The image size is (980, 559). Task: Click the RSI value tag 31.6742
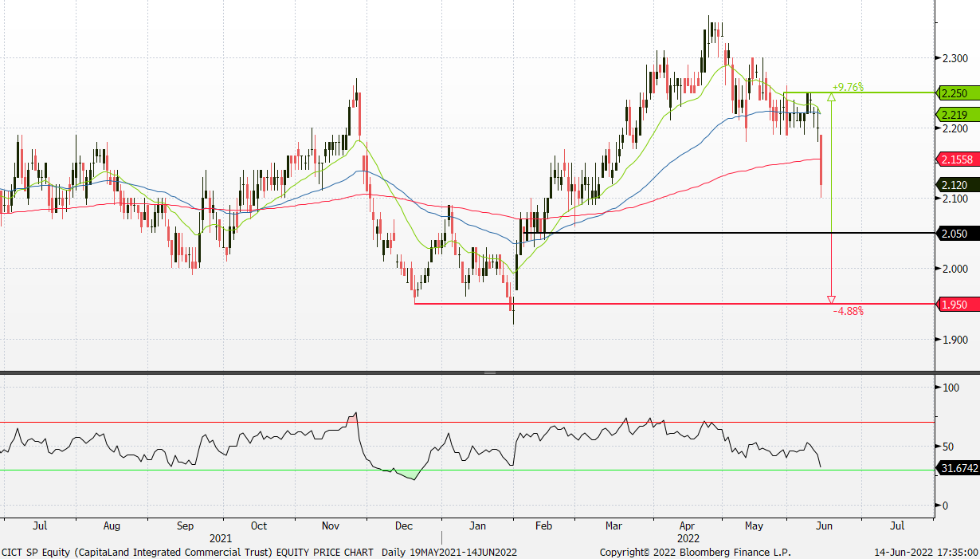coord(959,468)
